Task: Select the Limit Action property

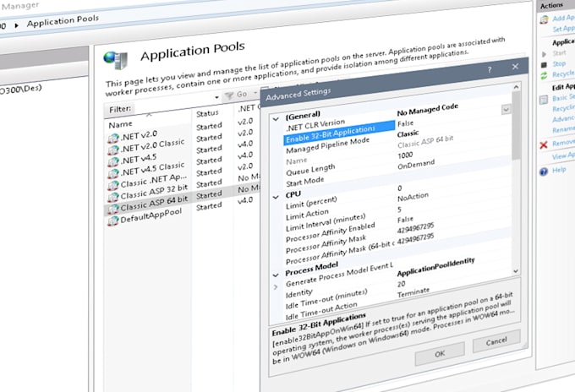Action: point(307,215)
